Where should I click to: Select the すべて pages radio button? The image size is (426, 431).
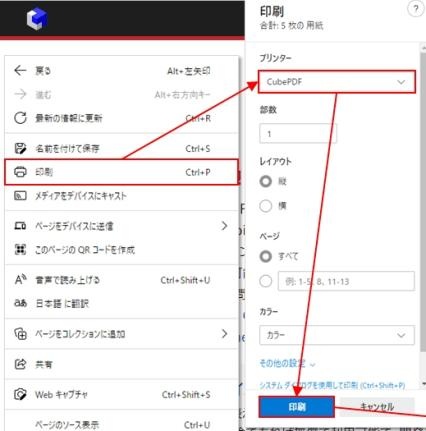coord(265,256)
